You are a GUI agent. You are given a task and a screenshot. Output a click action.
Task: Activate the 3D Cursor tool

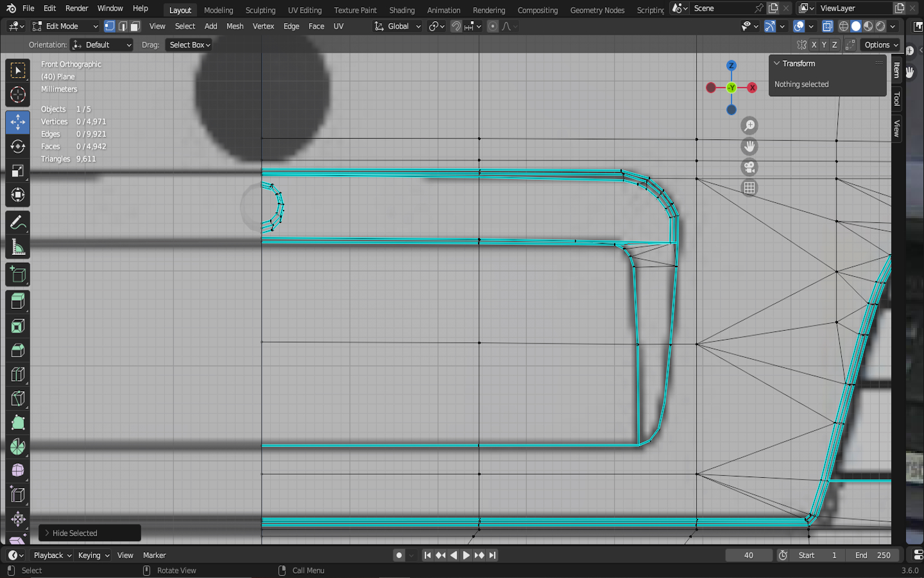[18, 95]
